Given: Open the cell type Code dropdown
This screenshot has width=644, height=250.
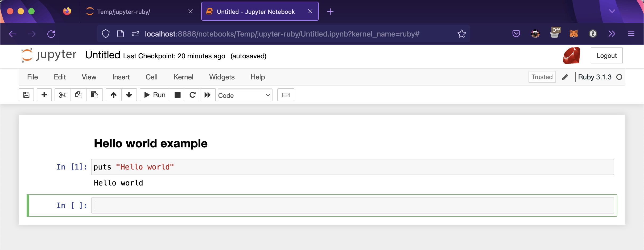Looking at the screenshot, I should pos(245,95).
